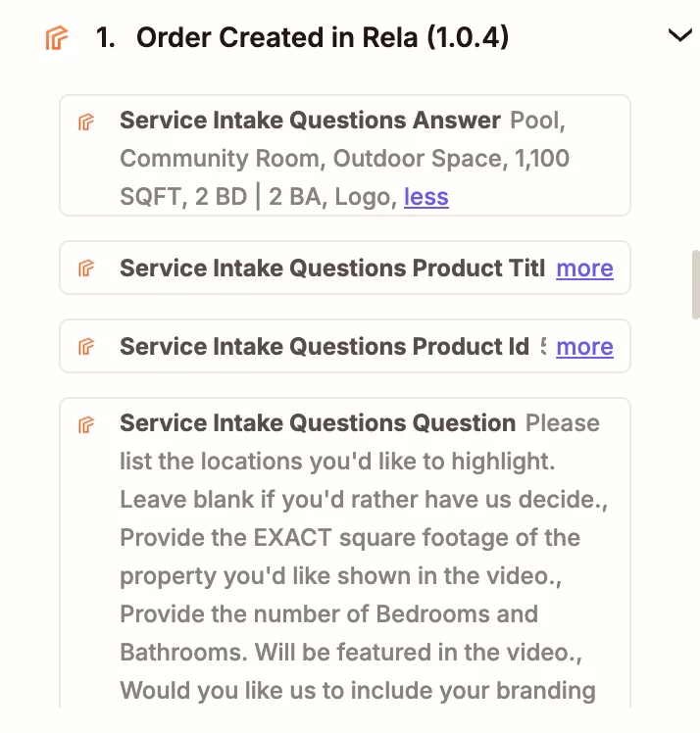Click the step title Order Created in Rela (1.0.4)
700x733 pixels.
(x=323, y=37)
